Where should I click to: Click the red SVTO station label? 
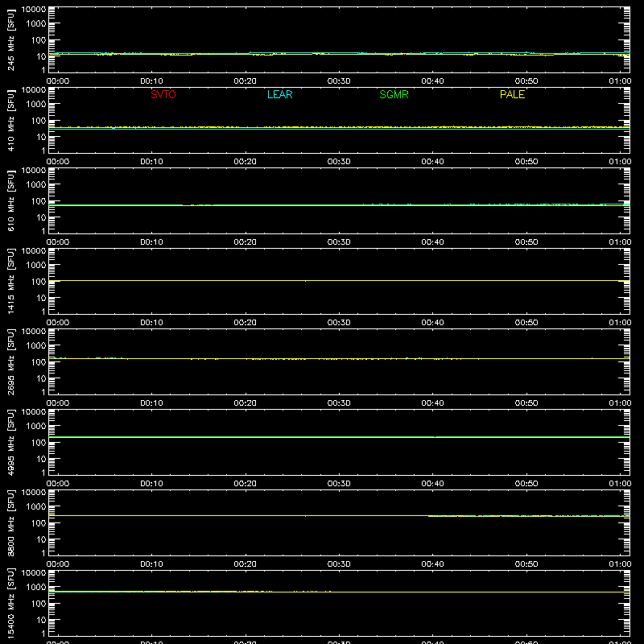click(163, 94)
